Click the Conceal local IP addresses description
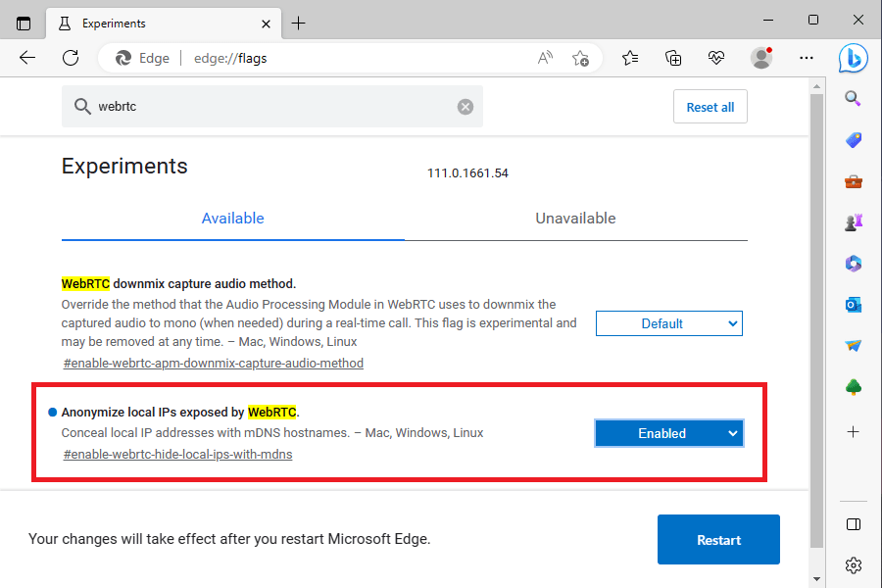882x588 pixels. click(x=272, y=433)
